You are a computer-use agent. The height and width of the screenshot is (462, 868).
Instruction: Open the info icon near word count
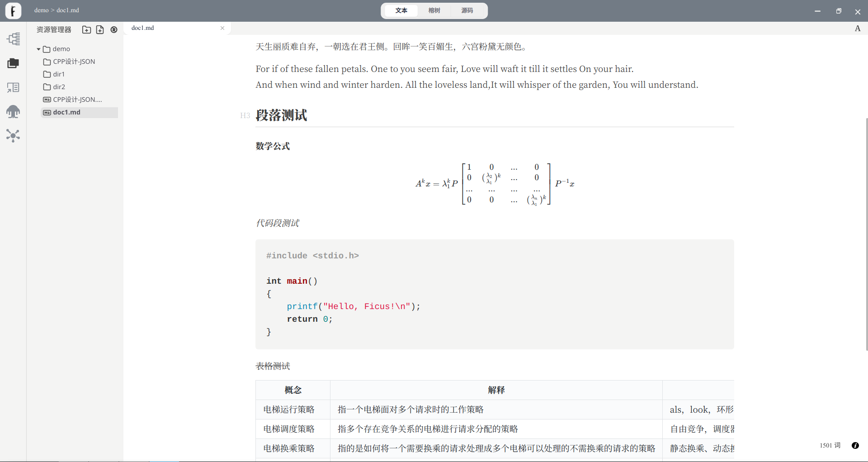(x=855, y=445)
